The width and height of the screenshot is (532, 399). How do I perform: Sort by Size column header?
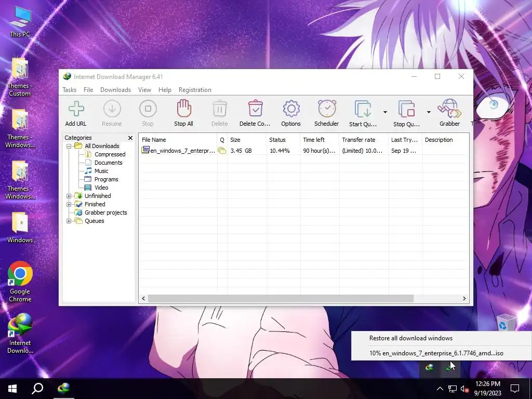247,140
